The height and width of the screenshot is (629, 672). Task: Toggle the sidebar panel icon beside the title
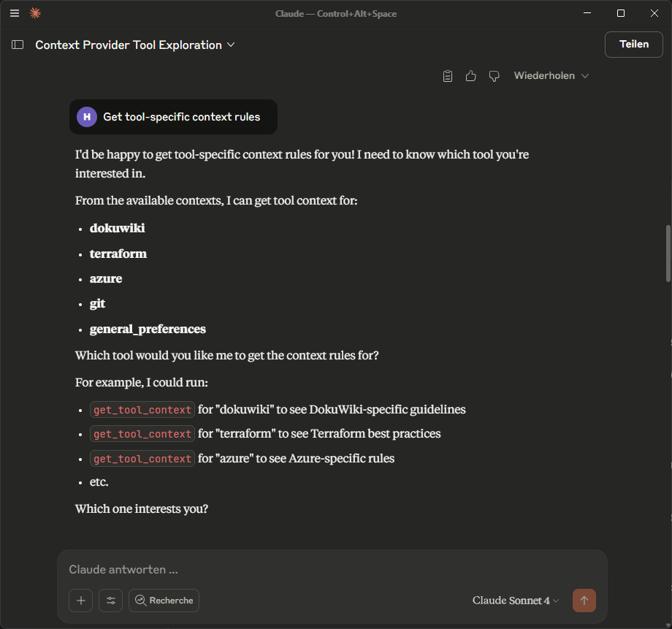click(x=17, y=44)
